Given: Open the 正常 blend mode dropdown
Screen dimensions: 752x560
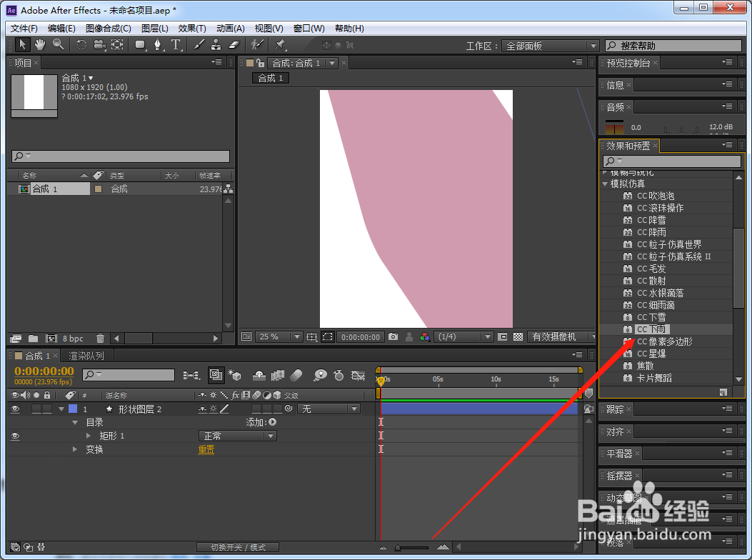Looking at the screenshot, I should [238, 436].
